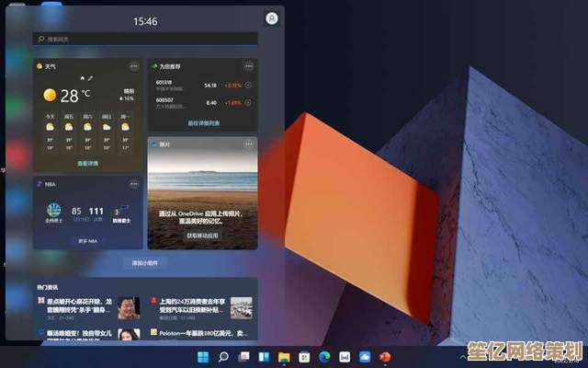Open Task View from the taskbar

[243, 356]
